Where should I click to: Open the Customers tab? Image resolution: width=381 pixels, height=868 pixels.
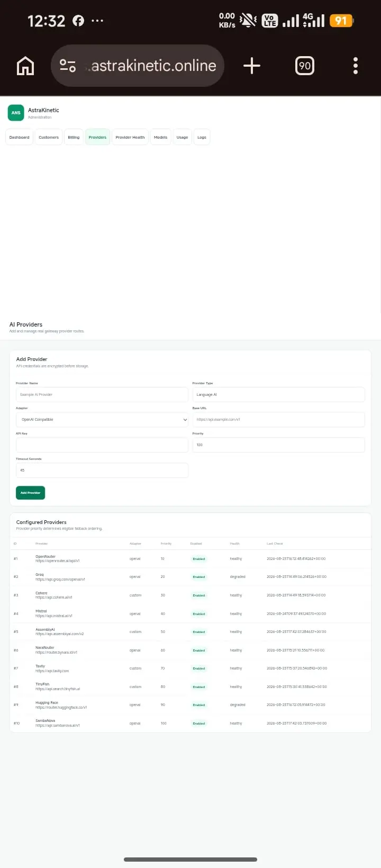pos(49,137)
